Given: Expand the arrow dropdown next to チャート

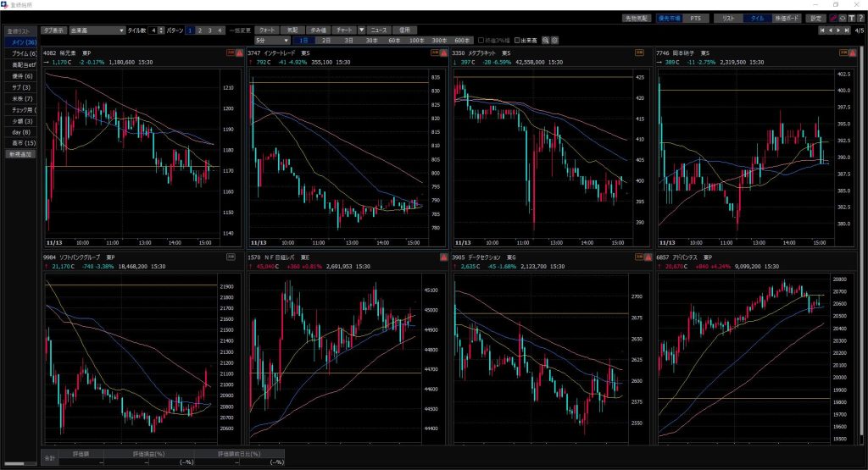Looking at the screenshot, I should coord(362,30).
